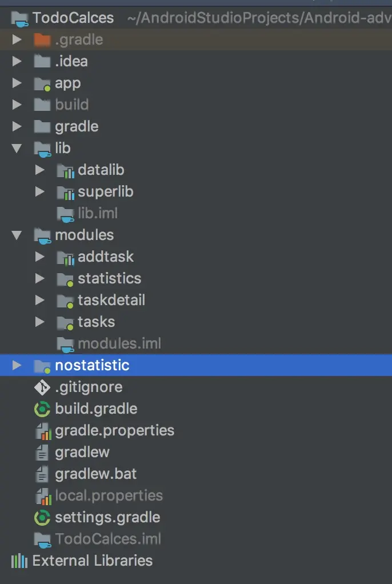
Task: Click the datalib library module icon
Action: click(66, 171)
